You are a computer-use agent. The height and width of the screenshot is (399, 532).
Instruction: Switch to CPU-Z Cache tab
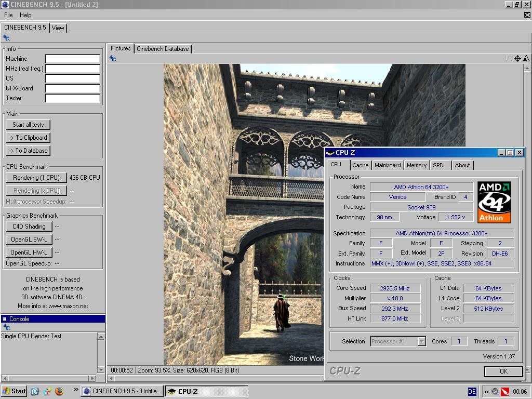tap(361, 165)
